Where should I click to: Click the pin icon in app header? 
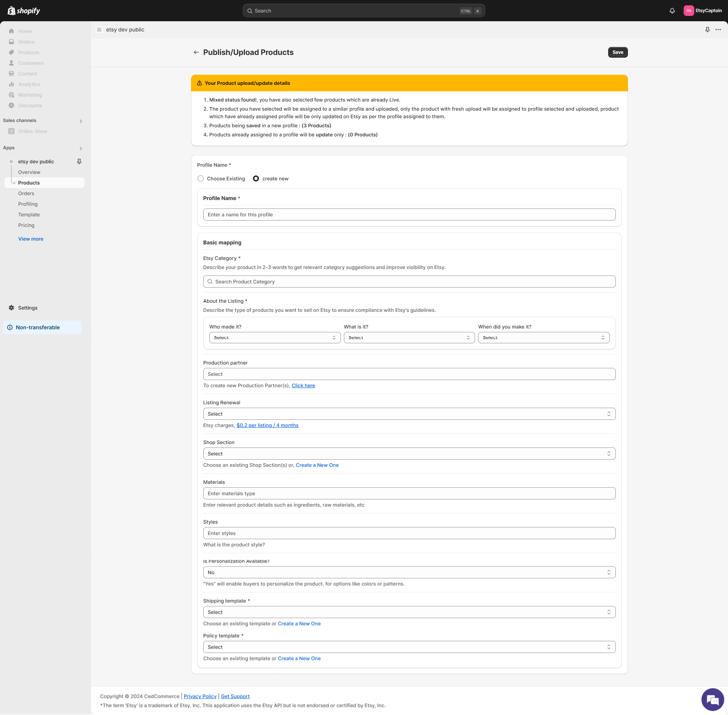(x=707, y=30)
